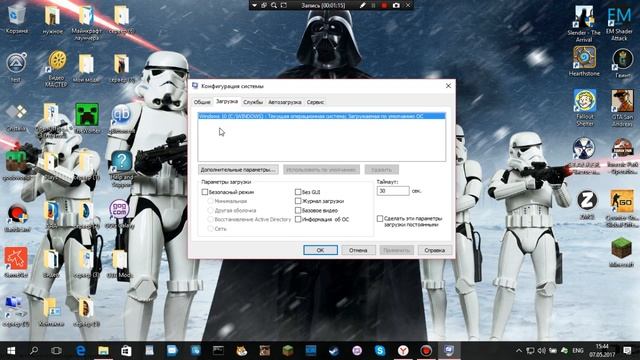The height and width of the screenshot is (360, 640).
Task: Open File Explorer from the taskbar
Action: coord(103,351)
